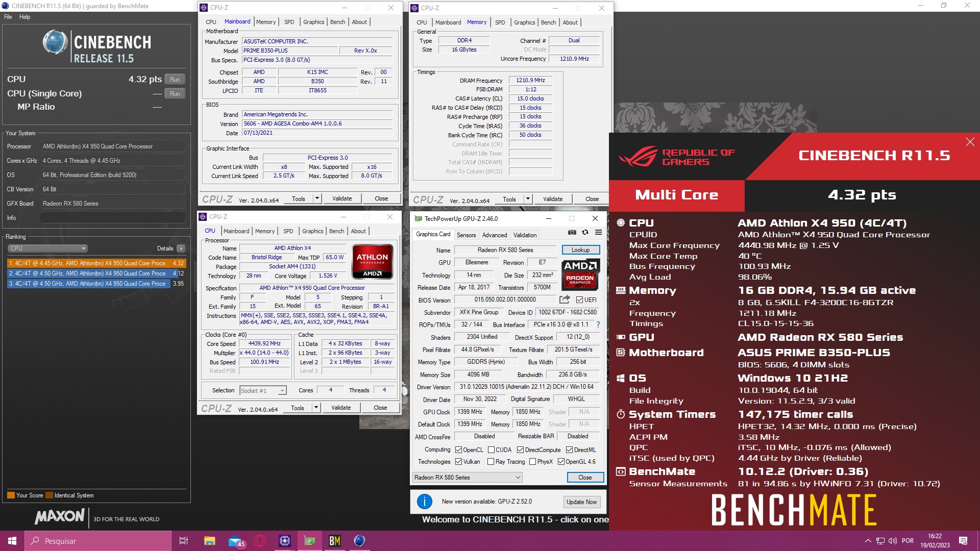Click the AMD Radeon Graphics logo in GPU-Z
This screenshot has width=980, height=551.
click(580, 275)
